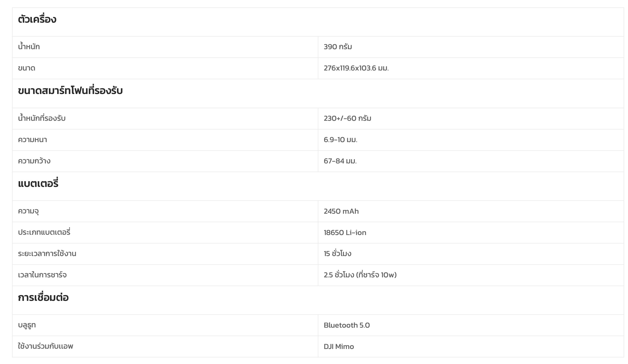This screenshot has height=364, width=628.
Task: Select the 276x119.6x103.6 มม. dimensions value
Action: point(356,68)
